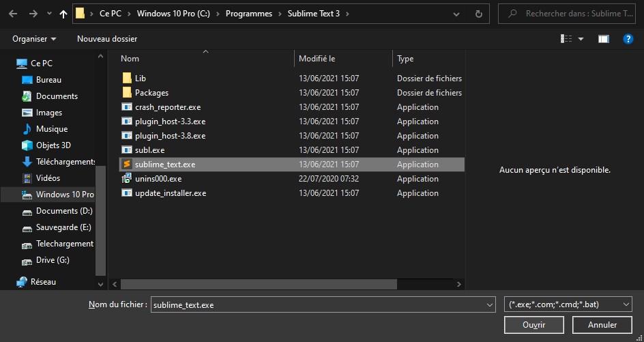Select the Packages folder name
The width and height of the screenshot is (644, 342).
click(x=151, y=92)
